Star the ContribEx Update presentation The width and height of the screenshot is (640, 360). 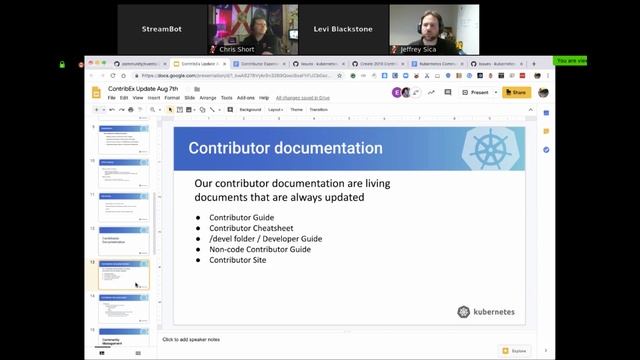coord(187,89)
